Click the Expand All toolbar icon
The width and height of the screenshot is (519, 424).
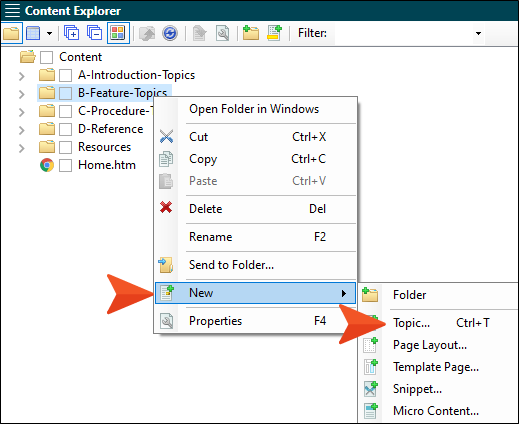coord(71,33)
